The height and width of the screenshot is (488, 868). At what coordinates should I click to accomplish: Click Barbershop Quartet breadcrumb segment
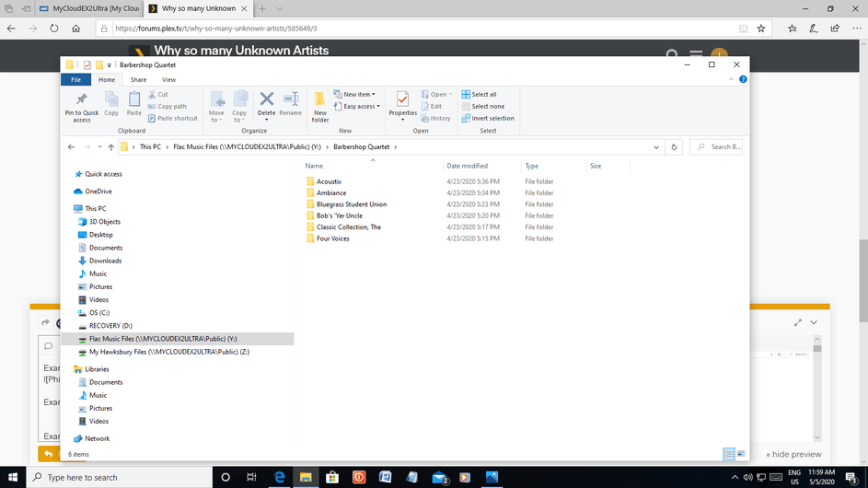362,146
